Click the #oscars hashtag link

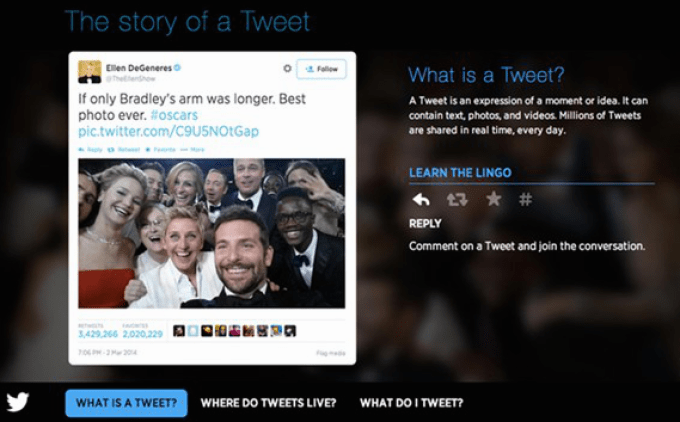[174, 115]
